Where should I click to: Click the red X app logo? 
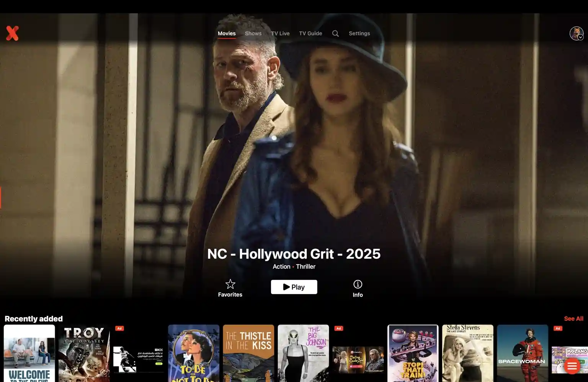[x=12, y=33]
